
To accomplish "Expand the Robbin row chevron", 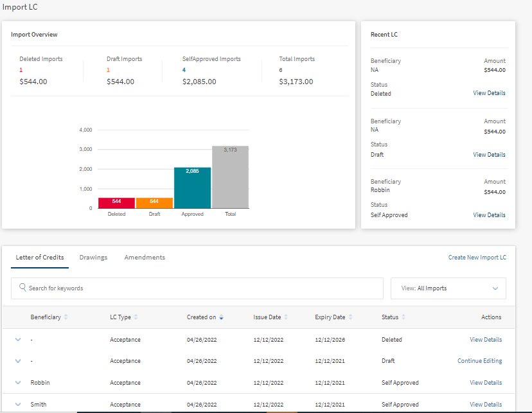I will click(x=18, y=383).
